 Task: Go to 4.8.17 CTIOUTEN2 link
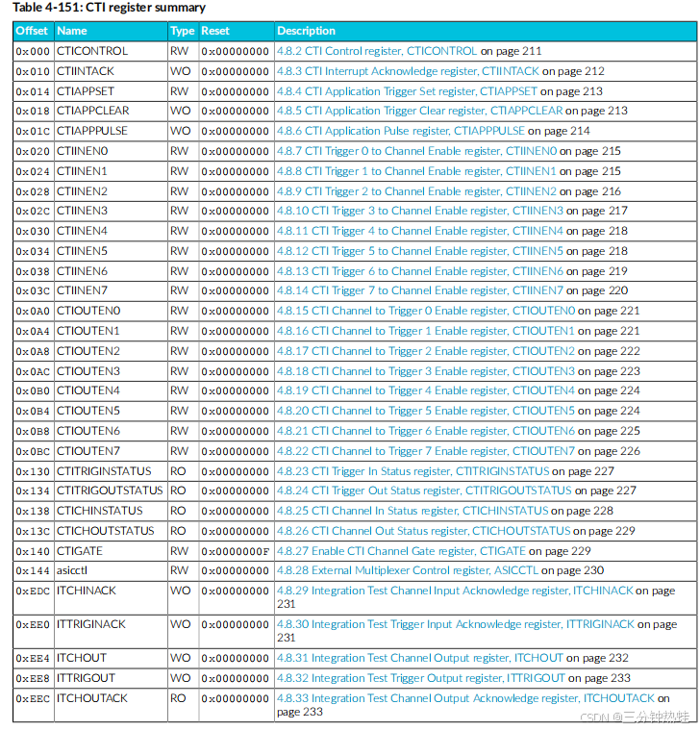[x=426, y=351]
